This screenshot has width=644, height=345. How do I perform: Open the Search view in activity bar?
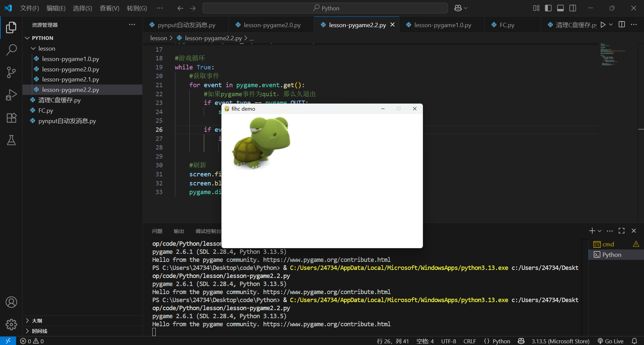11,50
